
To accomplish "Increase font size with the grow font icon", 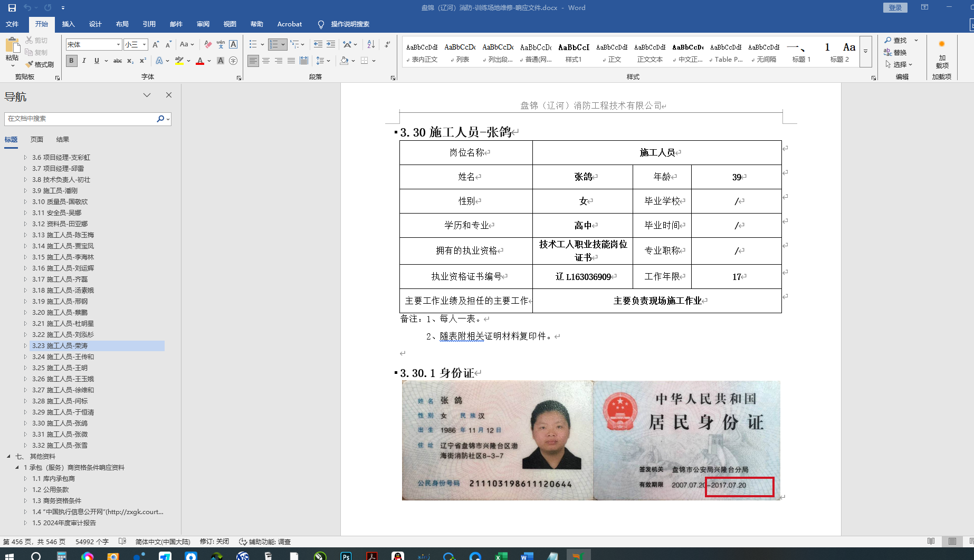I will pos(156,45).
